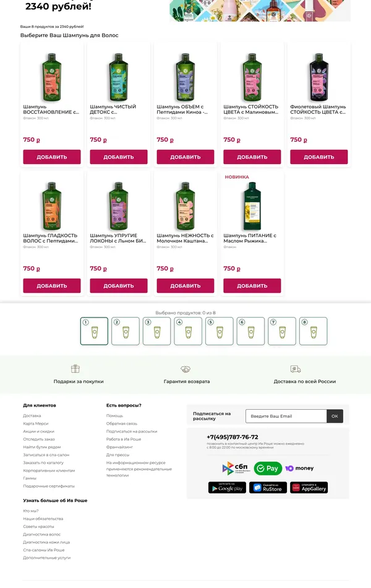
Task: Click the Google Play store badge
Action: pos(227,488)
